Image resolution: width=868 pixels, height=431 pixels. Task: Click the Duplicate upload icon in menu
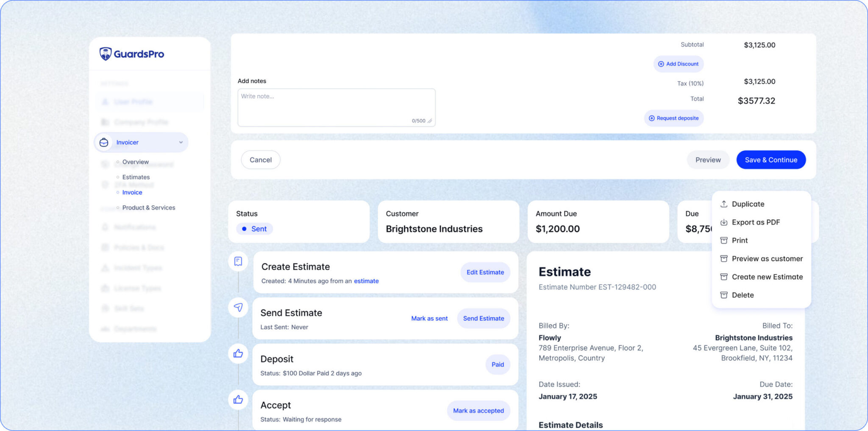(x=724, y=204)
